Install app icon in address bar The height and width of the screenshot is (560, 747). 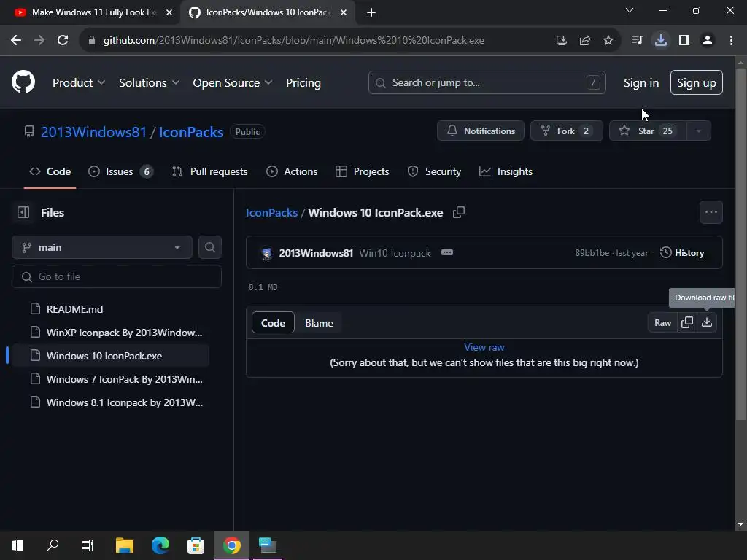coord(562,41)
